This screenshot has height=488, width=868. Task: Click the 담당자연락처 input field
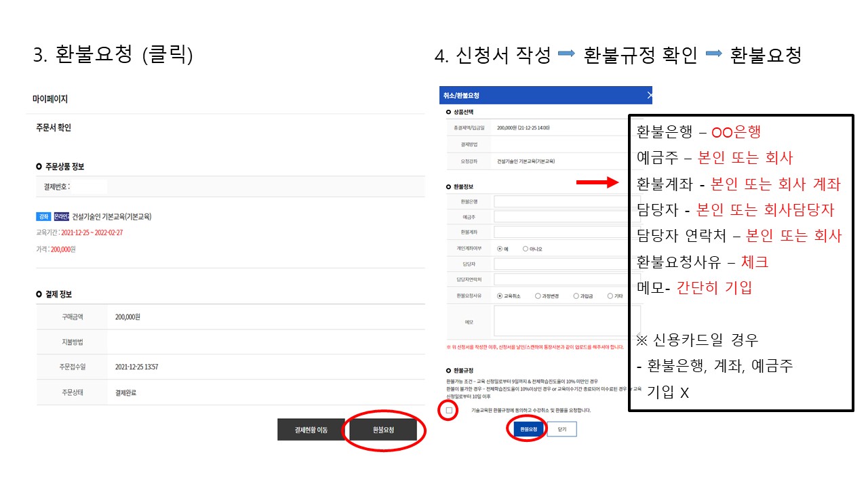coord(561,279)
